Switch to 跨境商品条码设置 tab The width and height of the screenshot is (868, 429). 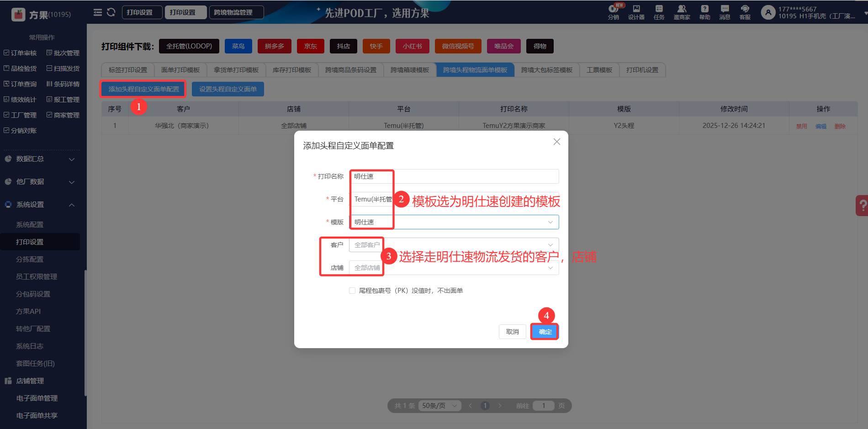[351, 70]
